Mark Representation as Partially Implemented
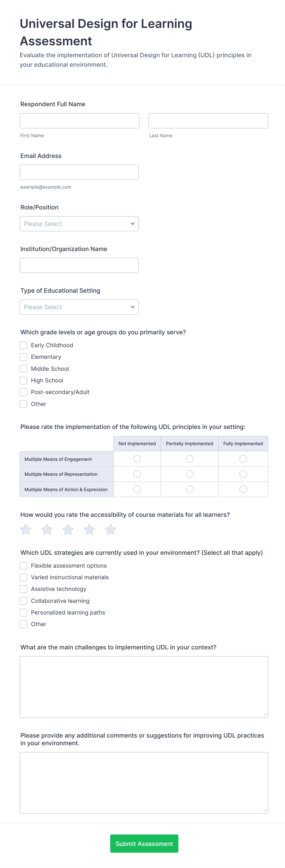 (190, 474)
